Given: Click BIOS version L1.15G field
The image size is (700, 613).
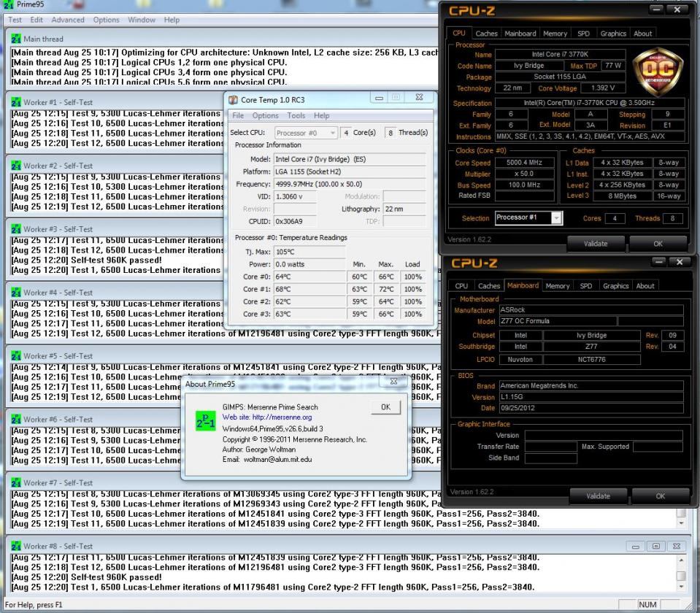Looking at the screenshot, I should (x=591, y=397).
